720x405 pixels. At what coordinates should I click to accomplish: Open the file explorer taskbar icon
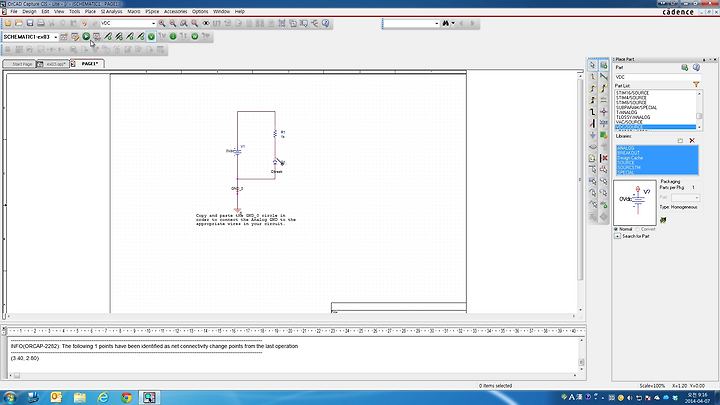coord(79,397)
